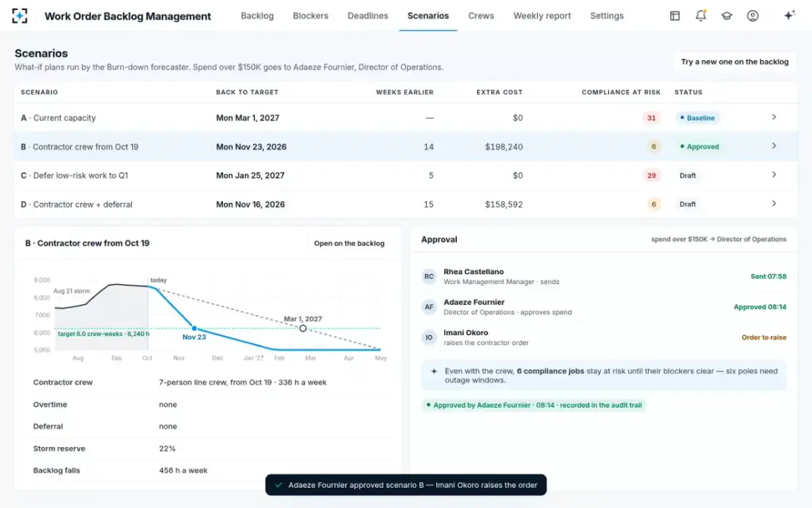Click the Nov 23 chart point
This screenshot has height=508, width=812.
[194, 329]
